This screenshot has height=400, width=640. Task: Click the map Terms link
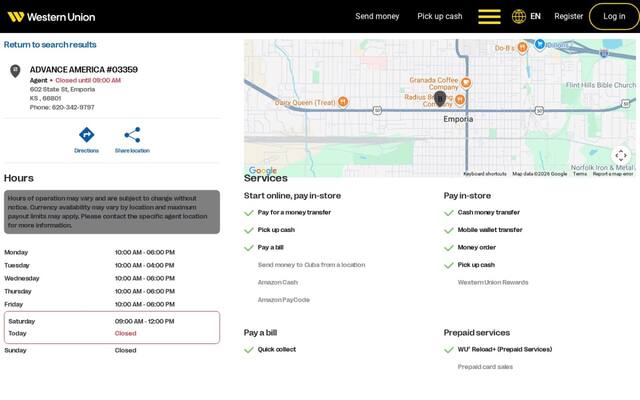coord(580,174)
